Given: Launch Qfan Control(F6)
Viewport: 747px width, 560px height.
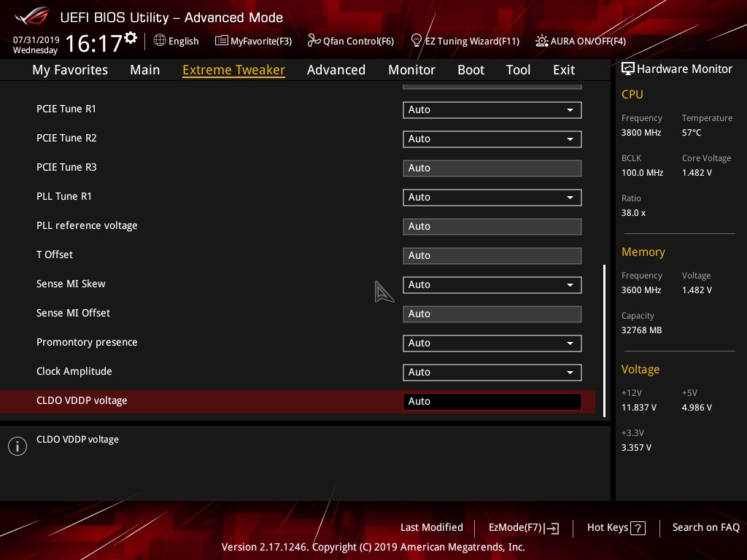Looking at the screenshot, I should click(358, 41).
